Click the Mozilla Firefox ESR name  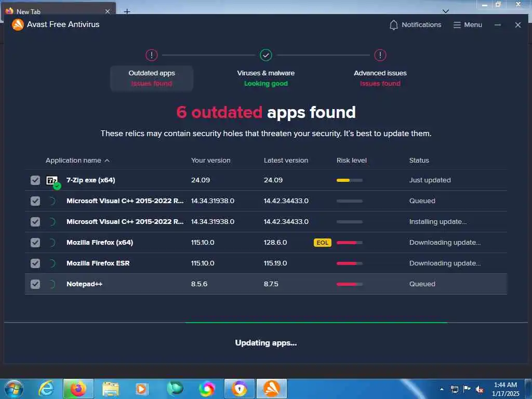98,263
